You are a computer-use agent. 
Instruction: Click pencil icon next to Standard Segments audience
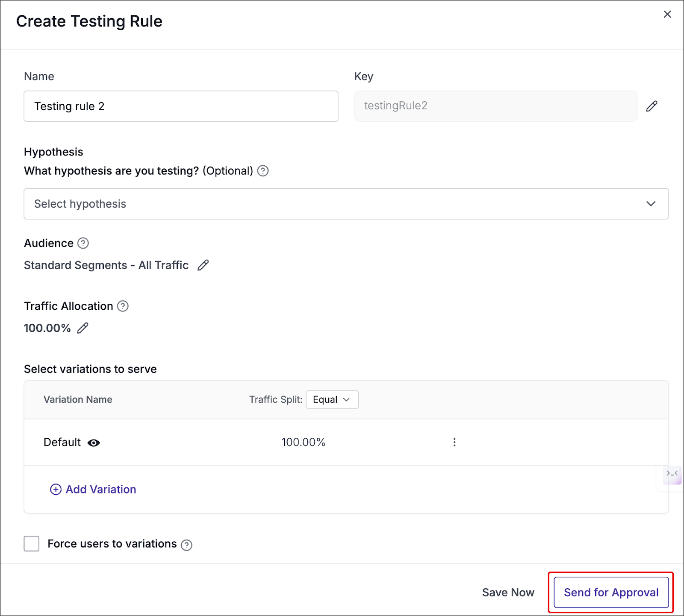point(203,265)
